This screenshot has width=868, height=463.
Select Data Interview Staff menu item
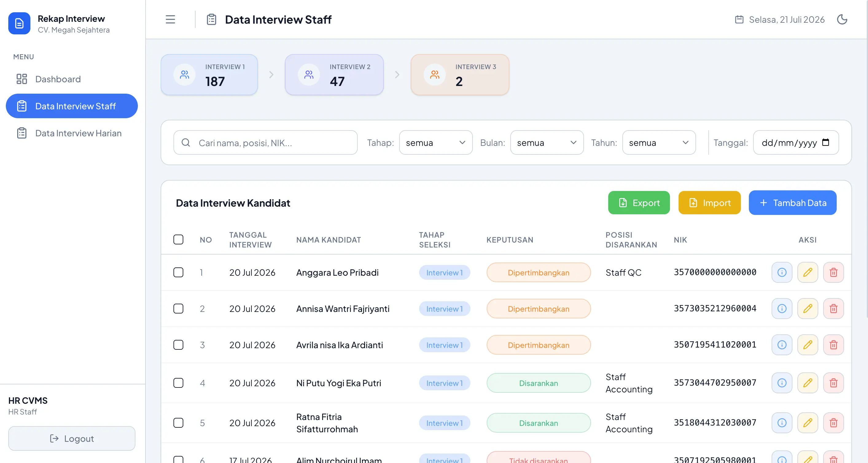pos(72,106)
